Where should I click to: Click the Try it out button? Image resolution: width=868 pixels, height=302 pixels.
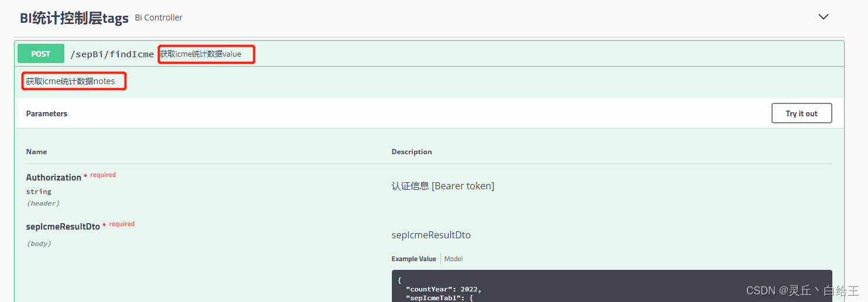[x=801, y=113]
